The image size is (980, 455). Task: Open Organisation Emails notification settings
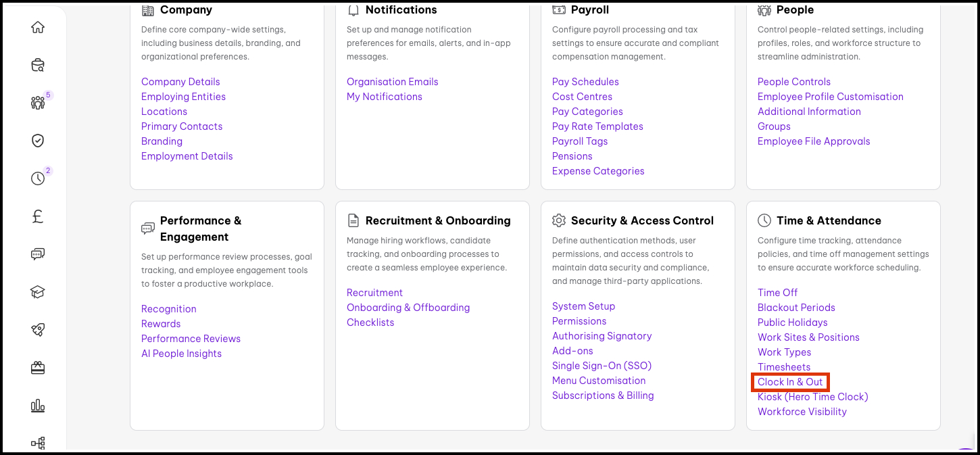coord(392,82)
